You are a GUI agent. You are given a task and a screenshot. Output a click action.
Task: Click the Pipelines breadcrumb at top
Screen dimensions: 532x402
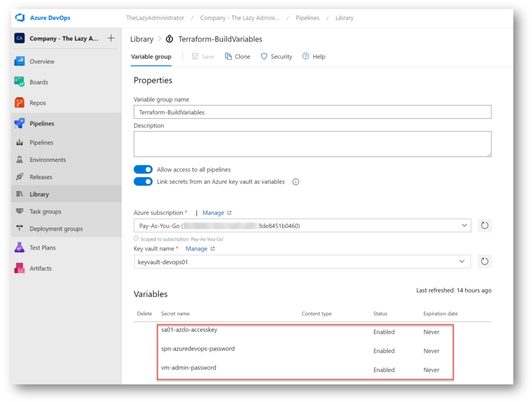308,18
